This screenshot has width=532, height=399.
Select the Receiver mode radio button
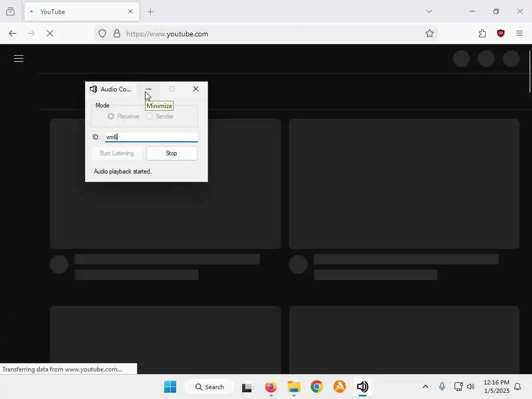click(111, 116)
